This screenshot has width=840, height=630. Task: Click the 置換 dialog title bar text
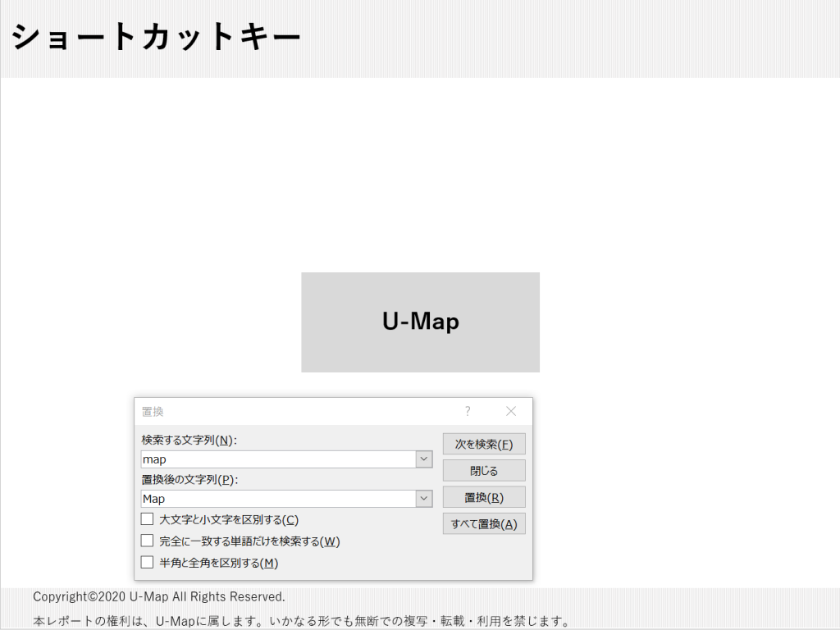[x=152, y=412]
